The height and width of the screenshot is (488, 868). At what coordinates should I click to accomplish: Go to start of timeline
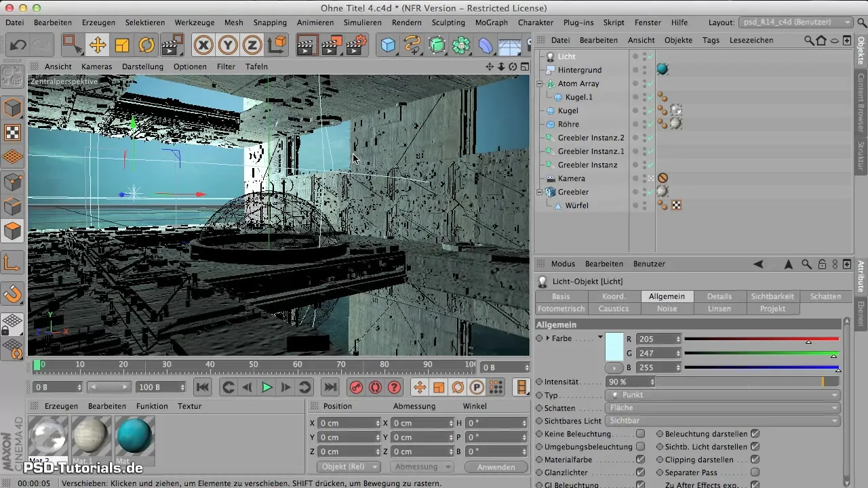click(x=202, y=387)
